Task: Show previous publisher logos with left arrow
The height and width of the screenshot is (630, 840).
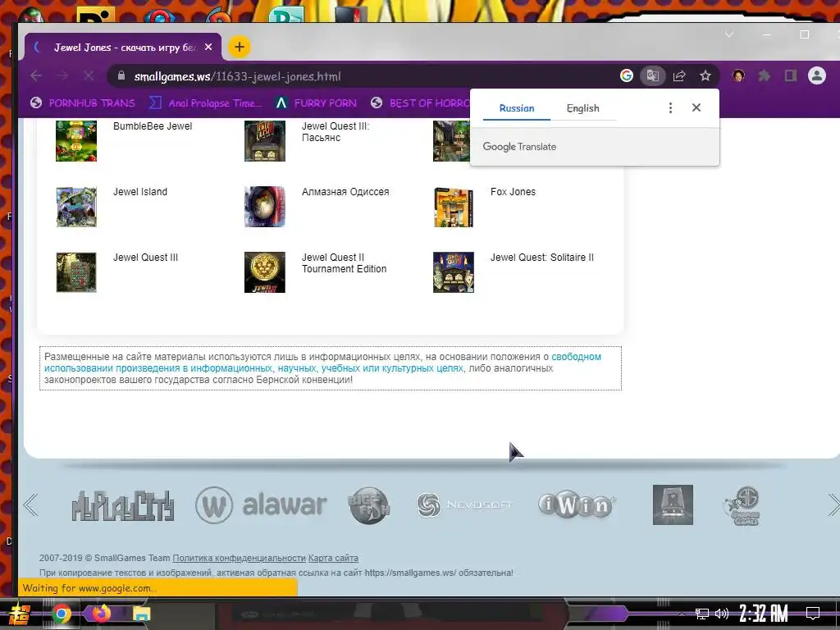Action: point(30,504)
